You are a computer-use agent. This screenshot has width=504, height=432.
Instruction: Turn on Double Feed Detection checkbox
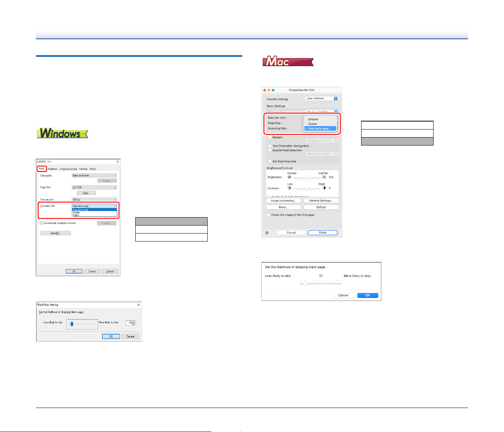tap(270, 150)
